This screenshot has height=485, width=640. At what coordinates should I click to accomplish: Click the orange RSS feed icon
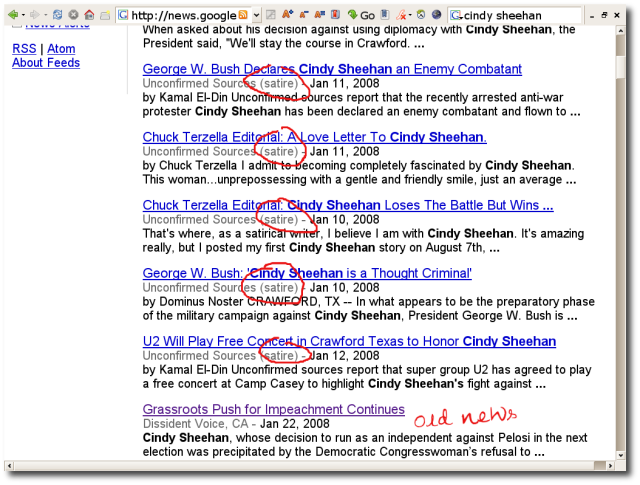243,15
